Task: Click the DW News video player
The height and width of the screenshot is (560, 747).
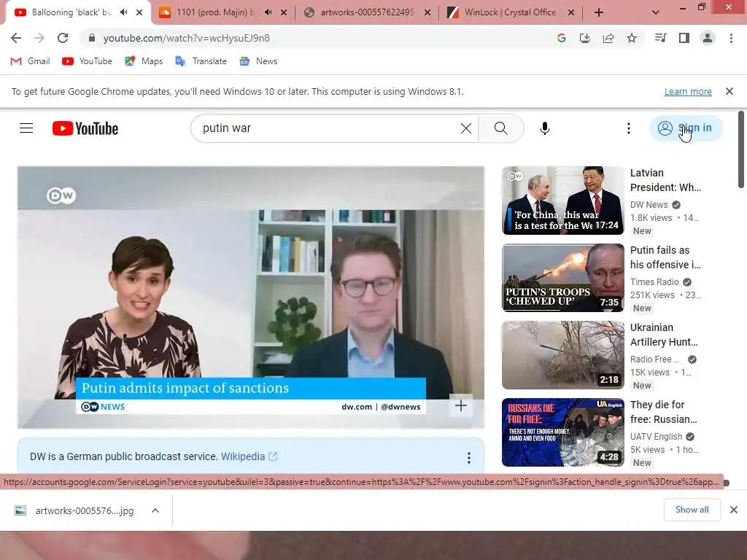Action: (x=251, y=297)
